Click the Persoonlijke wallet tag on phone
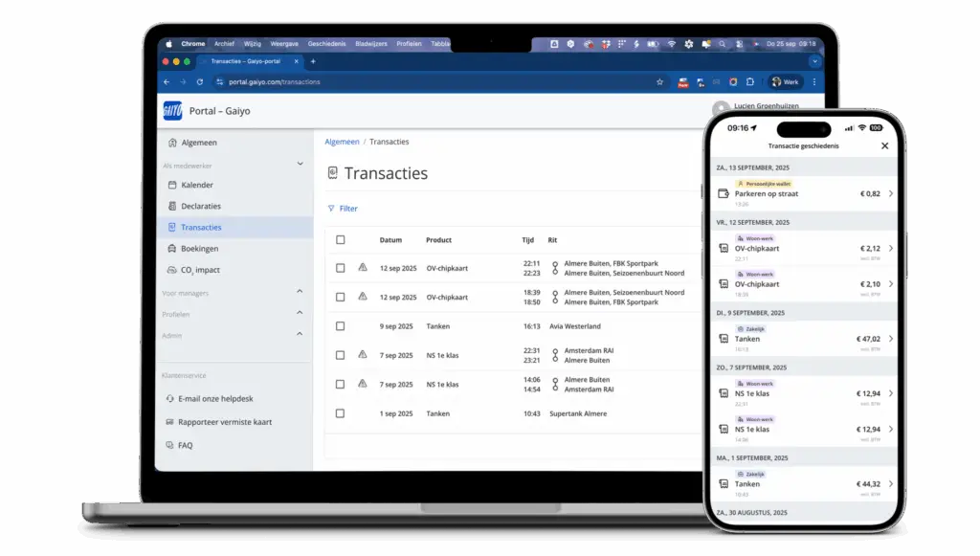The height and width of the screenshot is (556, 980). pyautogui.click(x=764, y=184)
